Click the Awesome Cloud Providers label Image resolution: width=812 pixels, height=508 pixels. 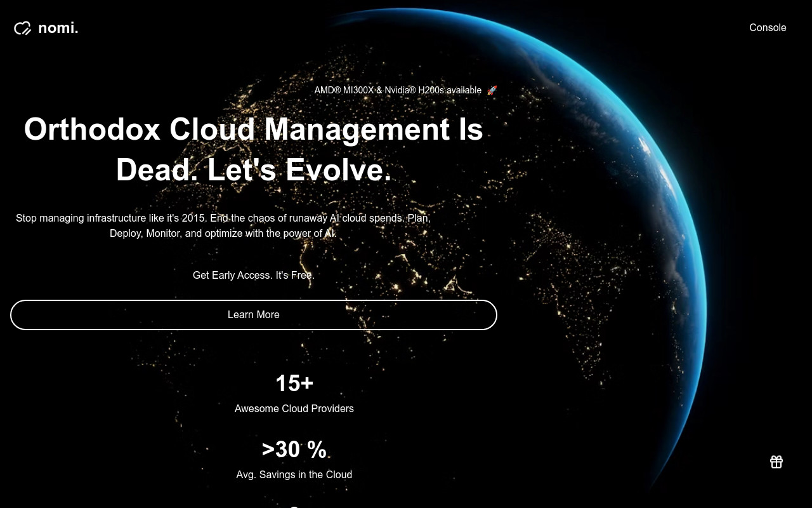[294, 408]
